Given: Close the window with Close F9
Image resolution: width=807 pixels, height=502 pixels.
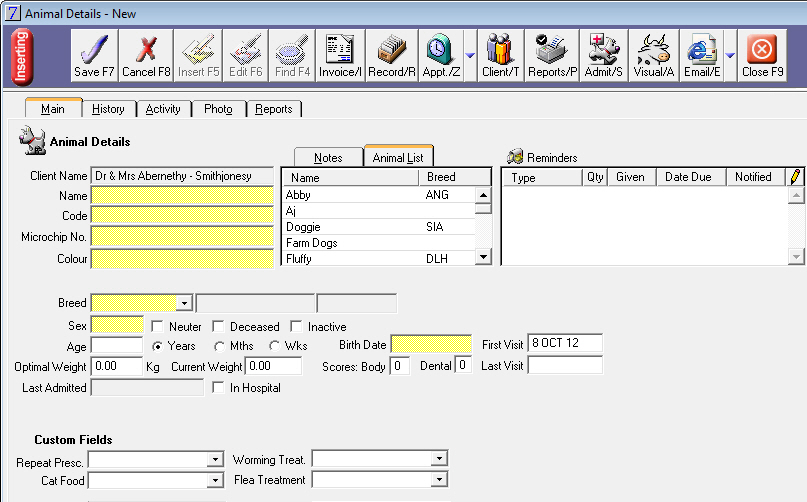Looking at the screenshot, I should tap(762, 56).
